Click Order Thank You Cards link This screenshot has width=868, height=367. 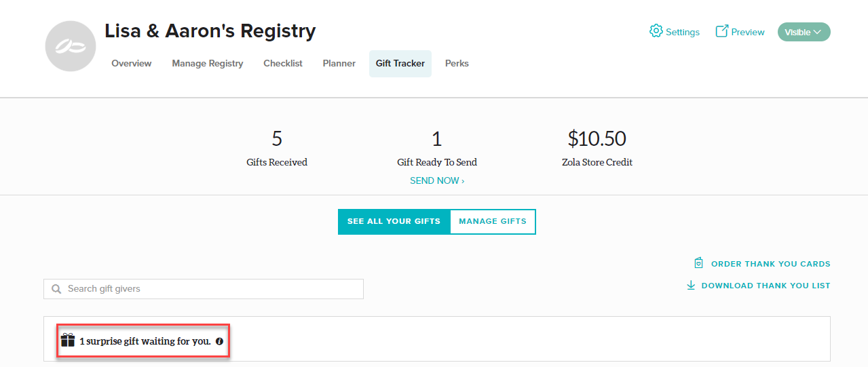pyautogui.click(x=770, y=264)
